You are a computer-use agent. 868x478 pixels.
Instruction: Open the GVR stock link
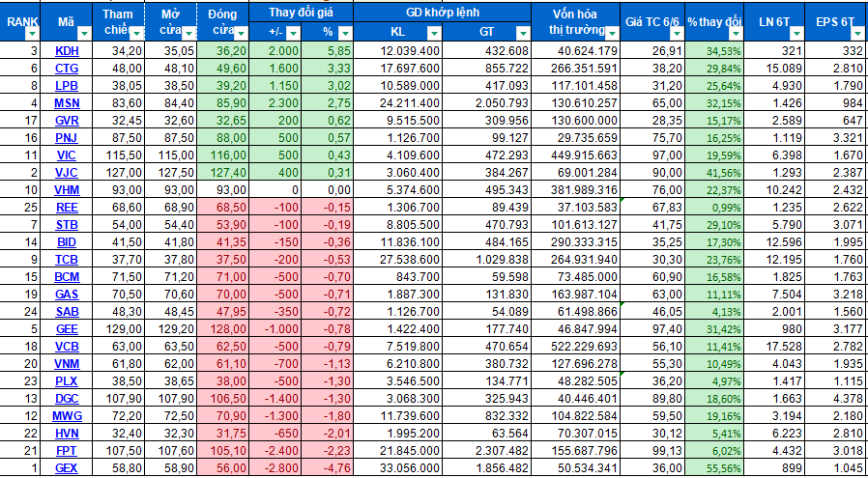[67, 121]
